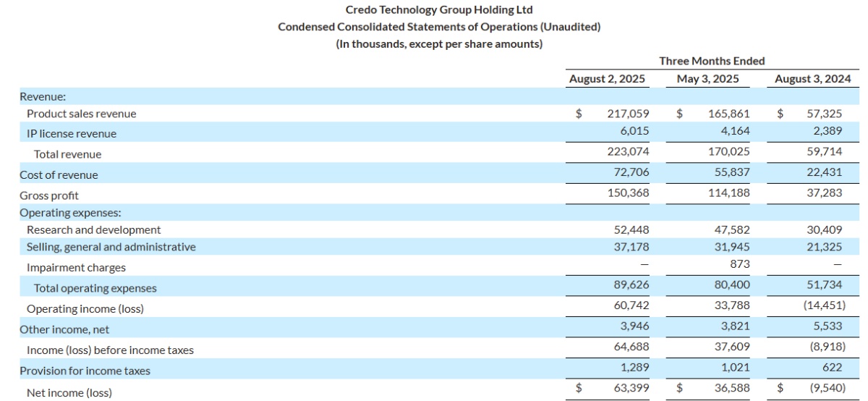Viewport: 868px width, 401px height.
Task: Click the Cost of revenue label
Action: (x=59, y=174)
